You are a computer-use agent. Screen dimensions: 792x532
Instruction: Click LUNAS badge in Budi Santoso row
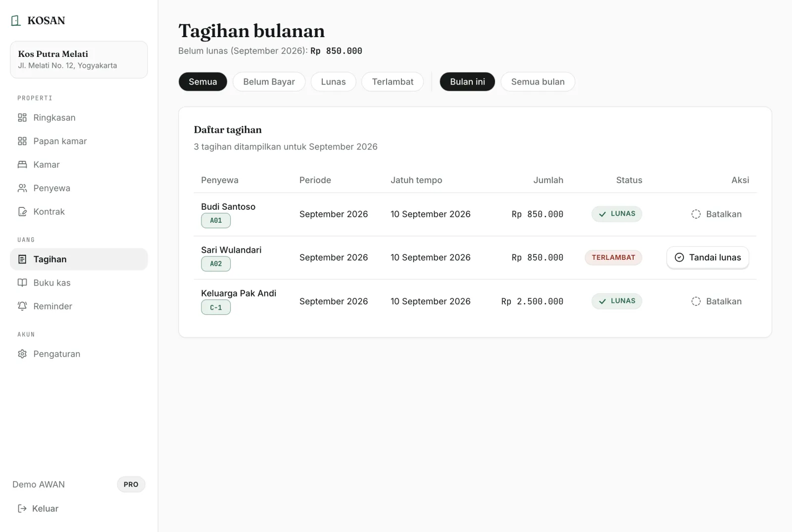pos(617,214)
